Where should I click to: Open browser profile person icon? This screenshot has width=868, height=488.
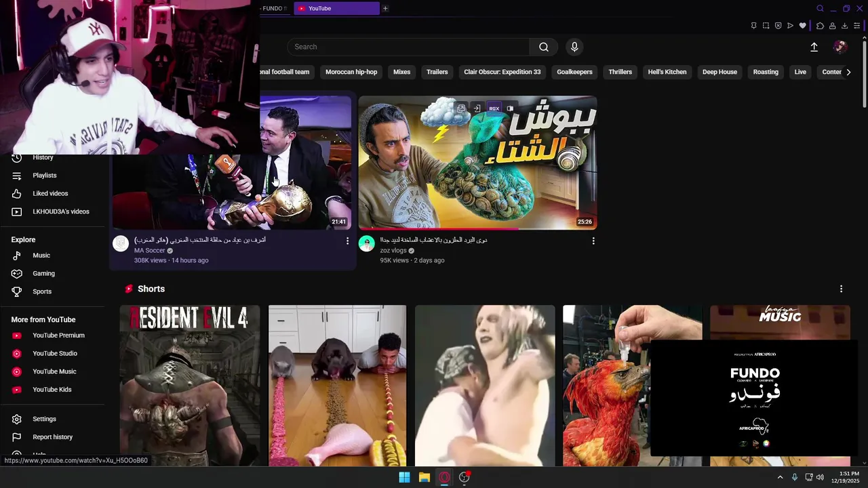[832, 26]
